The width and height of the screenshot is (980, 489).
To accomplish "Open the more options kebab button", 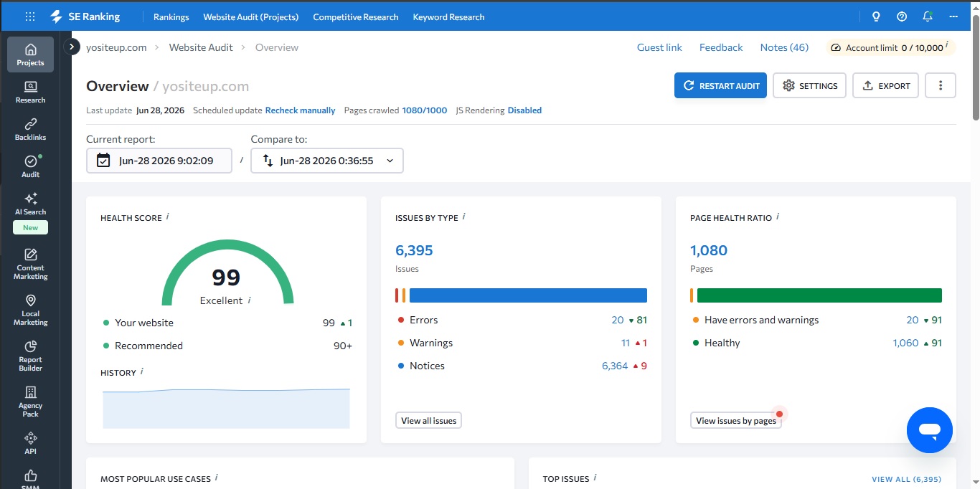I will (941, 85).
